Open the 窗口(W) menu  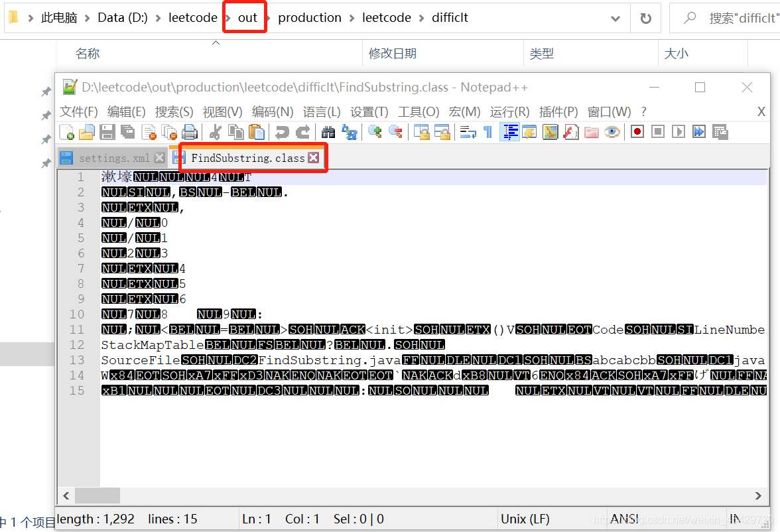[x=609, y=111]
